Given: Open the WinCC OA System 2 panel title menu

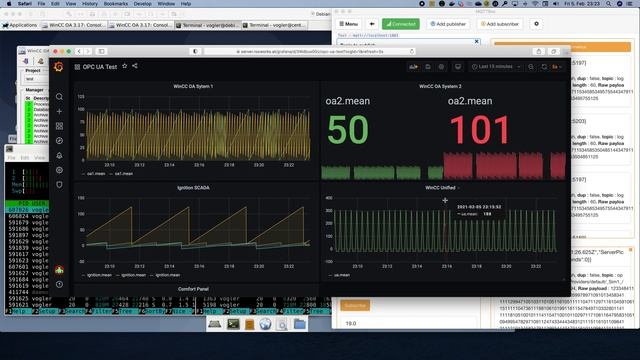Looking at the screenshot, I should (440, 87).
